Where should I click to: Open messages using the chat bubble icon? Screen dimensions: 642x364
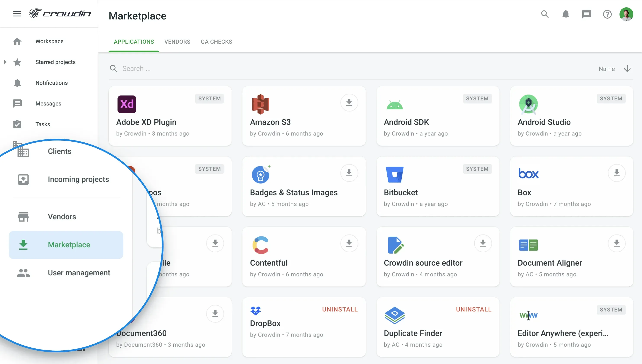tap(586, 14)
